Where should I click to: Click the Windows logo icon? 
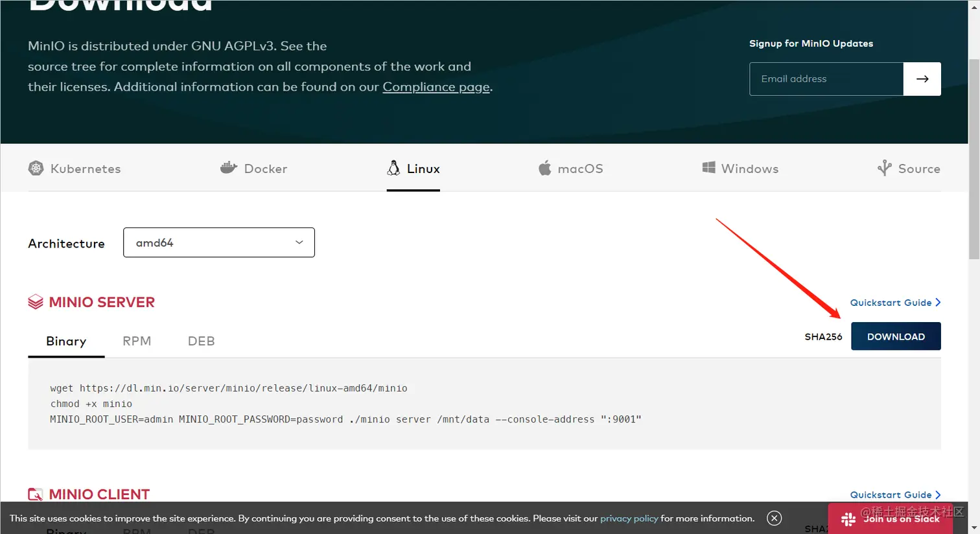click(x=708, y=168)
